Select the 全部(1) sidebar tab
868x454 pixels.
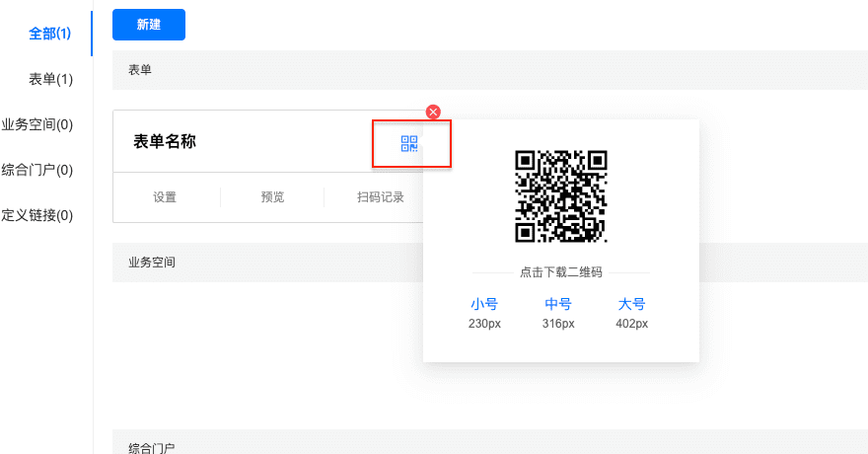[x=50, y=34]
